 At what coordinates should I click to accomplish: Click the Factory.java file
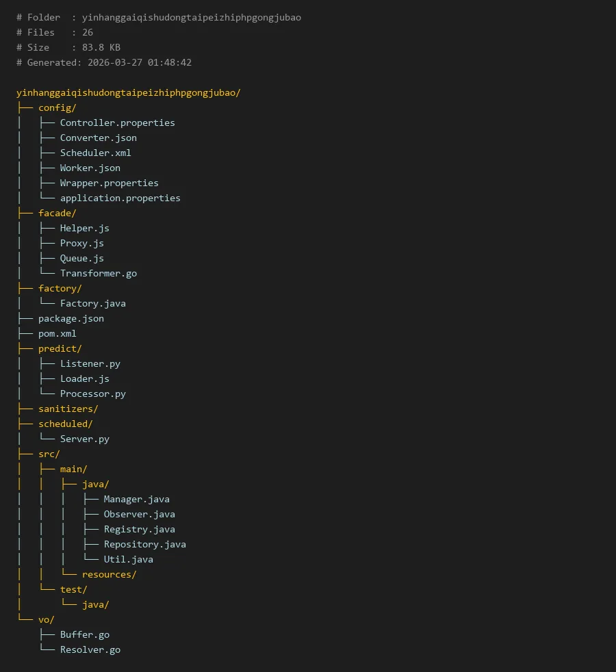[92, 304]
